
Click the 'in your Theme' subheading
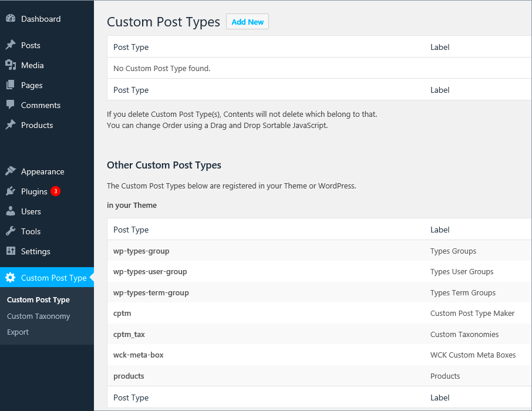[132, 206]
